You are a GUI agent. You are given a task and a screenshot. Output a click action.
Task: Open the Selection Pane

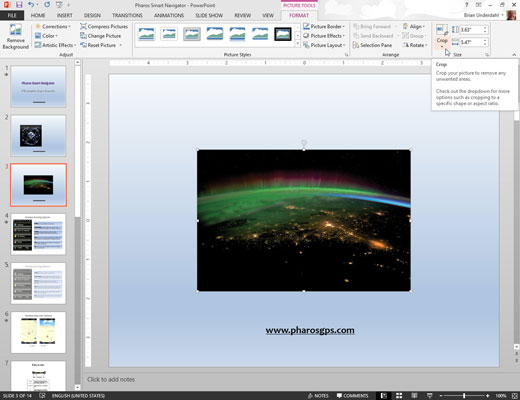tap(372, 45)
